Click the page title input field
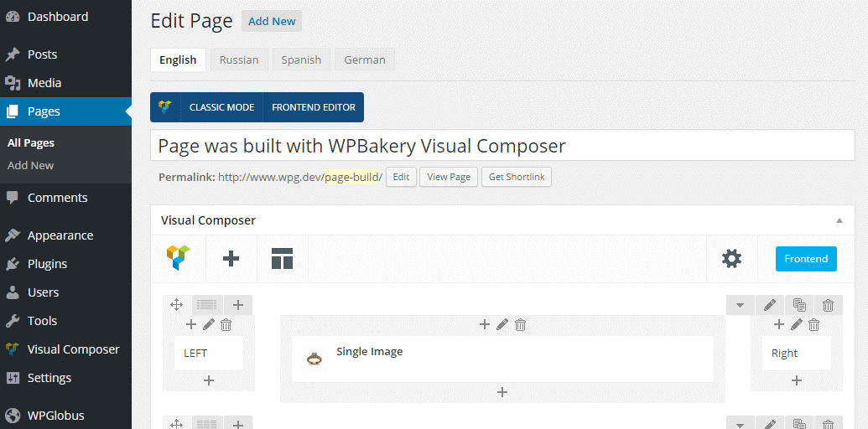868x429 pixels. (x=502, y=146)
